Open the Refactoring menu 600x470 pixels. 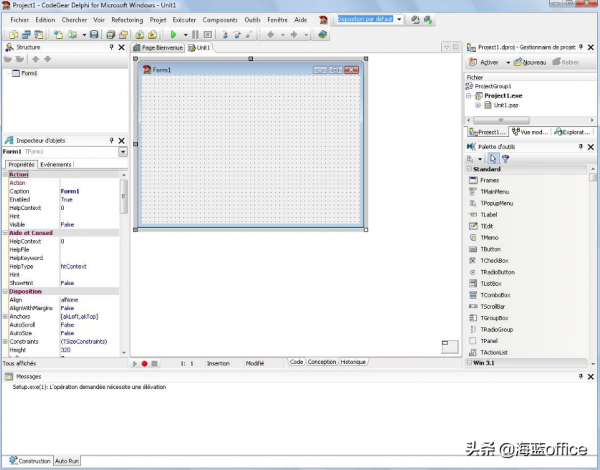tap(127, 19)
